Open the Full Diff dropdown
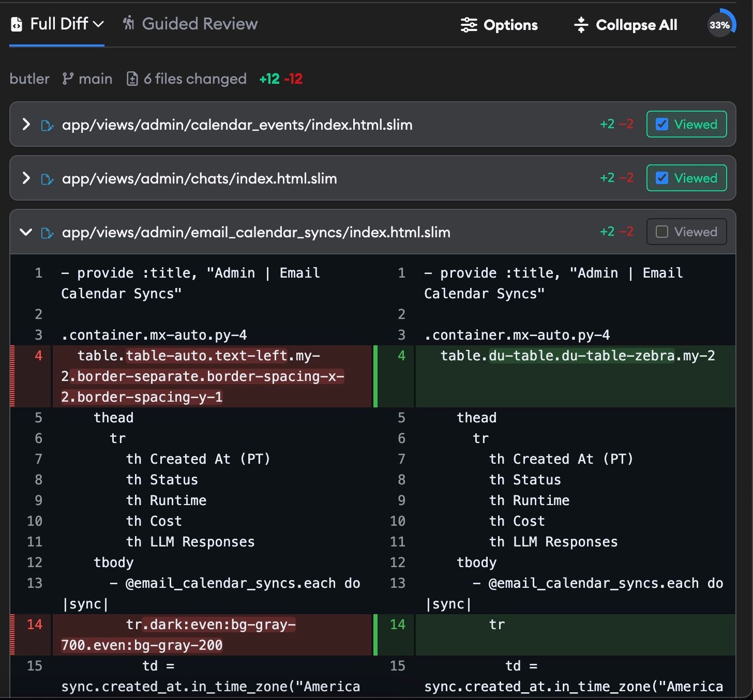This screenshot has width=753, height=700. pyautogui.click(x=98, y=23)
